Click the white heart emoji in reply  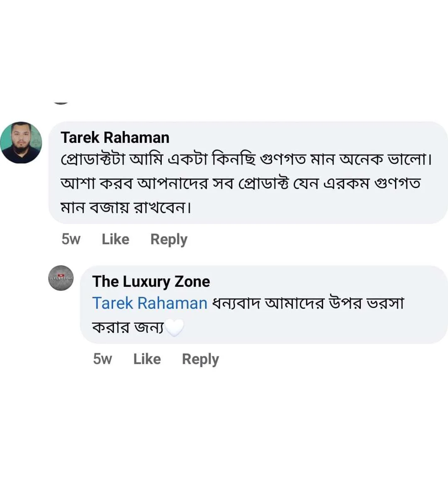pos(174,328)
